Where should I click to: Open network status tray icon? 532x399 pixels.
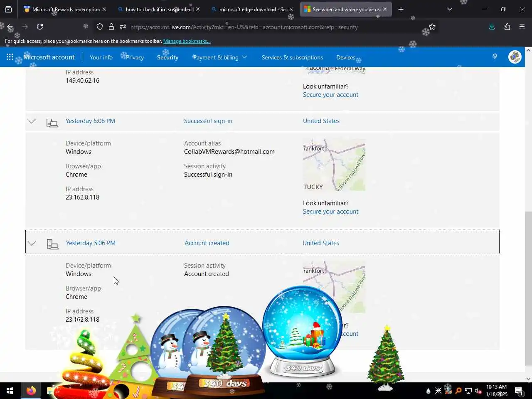468,391
